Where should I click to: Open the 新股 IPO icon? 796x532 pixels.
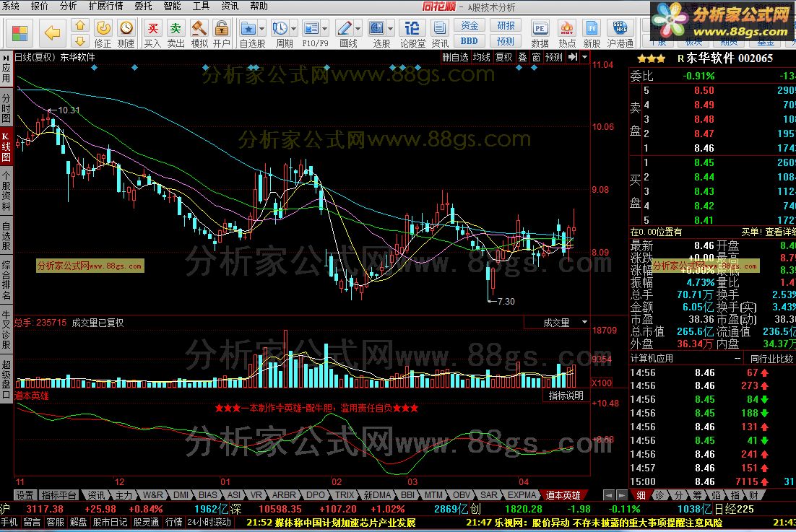[592, 33]
